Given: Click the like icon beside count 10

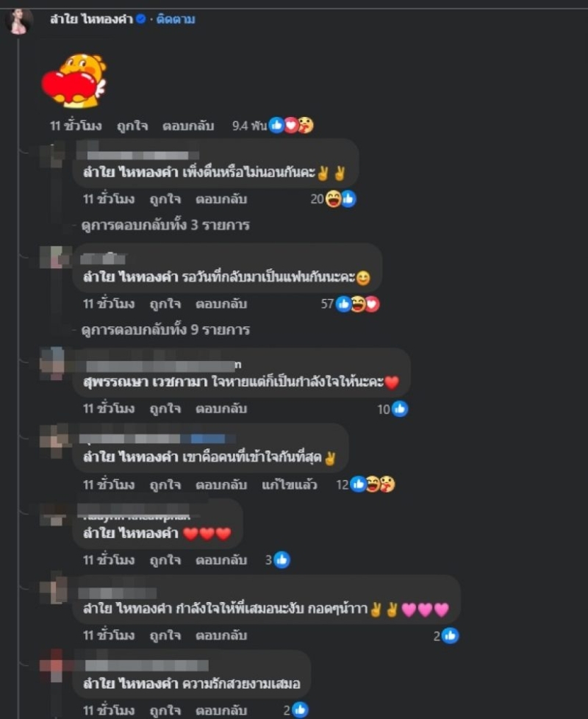Looking at the screenshot, I should pyautogui.click(x=400, y=409).
